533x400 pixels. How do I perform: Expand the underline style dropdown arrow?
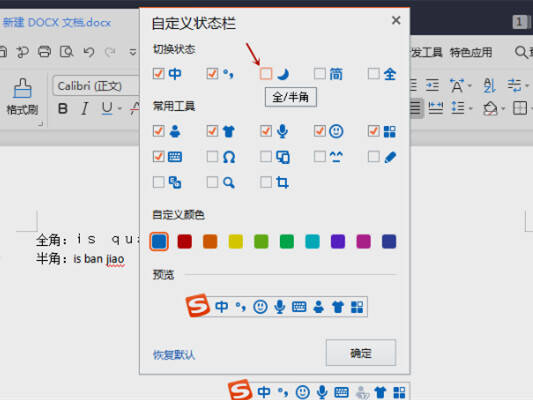[120, 109]
